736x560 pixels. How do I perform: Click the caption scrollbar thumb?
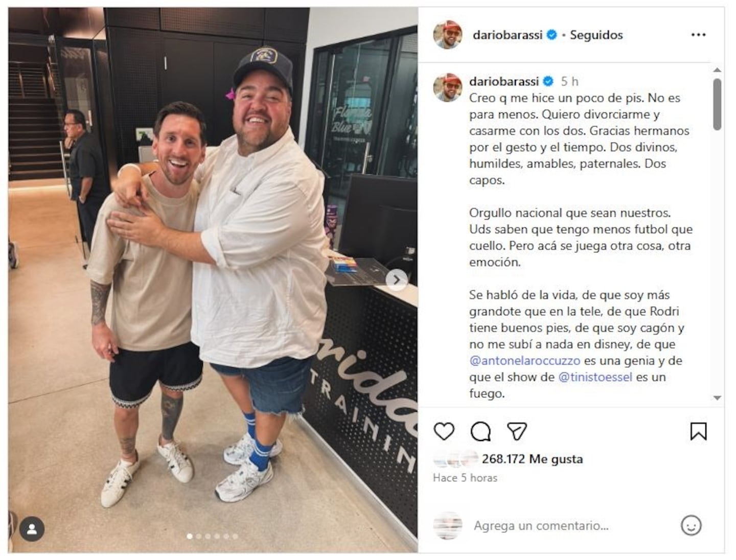click(x=717, y=104)
